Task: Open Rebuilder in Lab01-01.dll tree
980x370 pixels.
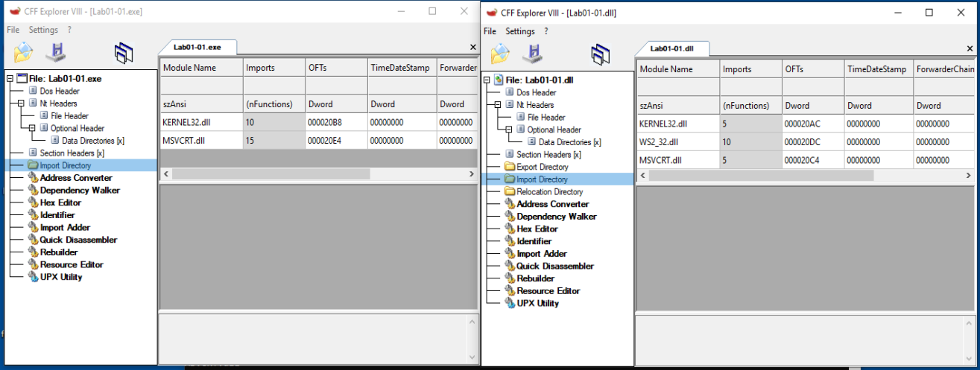Action: [535, 278]
